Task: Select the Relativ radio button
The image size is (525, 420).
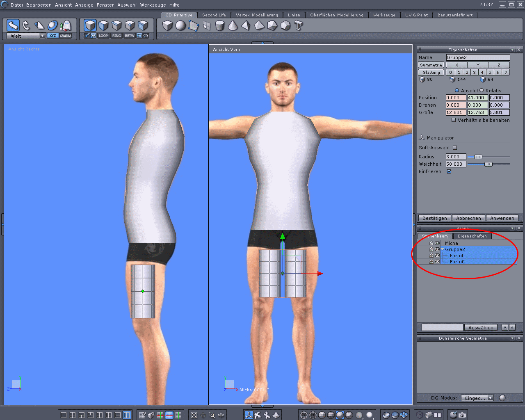Action: click(x=482, y=90)
